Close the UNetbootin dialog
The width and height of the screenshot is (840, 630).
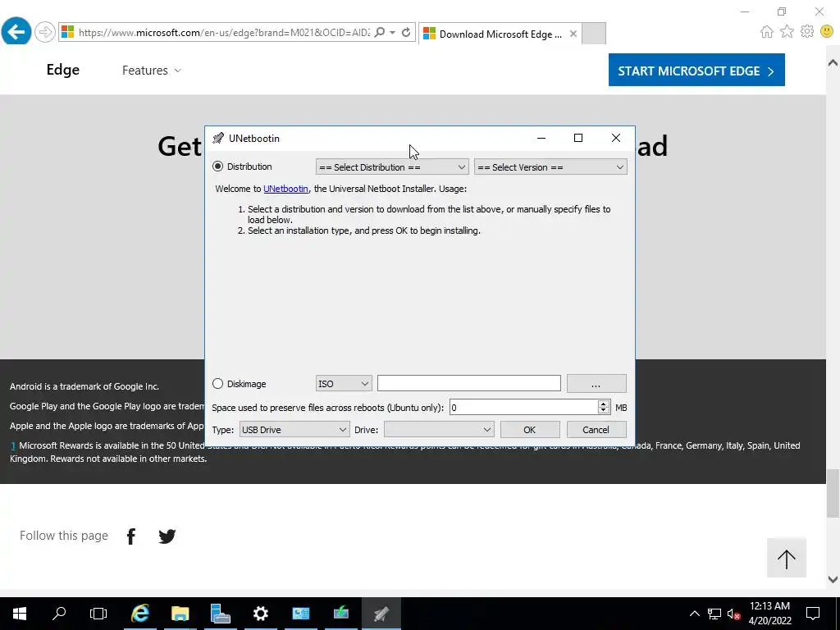[x=616, y=138]
